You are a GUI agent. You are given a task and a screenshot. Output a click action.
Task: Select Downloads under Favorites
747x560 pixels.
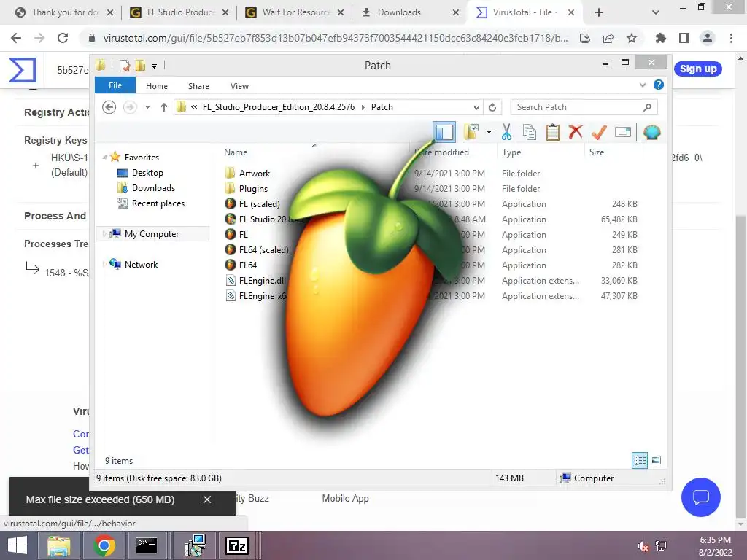point(153,188)
